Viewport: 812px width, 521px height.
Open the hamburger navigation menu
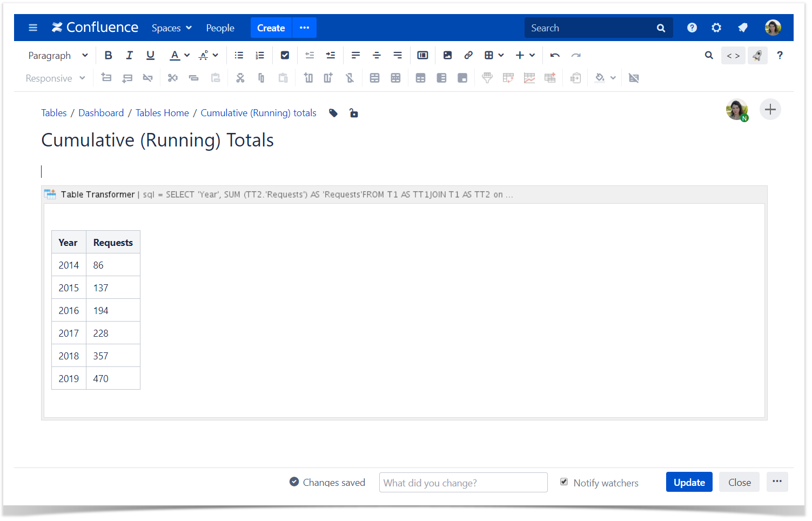point(33,28)
